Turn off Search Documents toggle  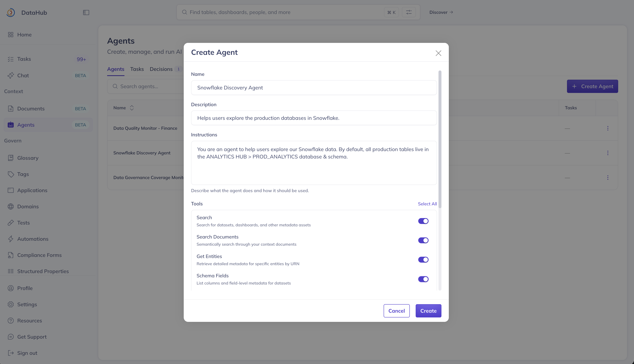tap(423, 240)
